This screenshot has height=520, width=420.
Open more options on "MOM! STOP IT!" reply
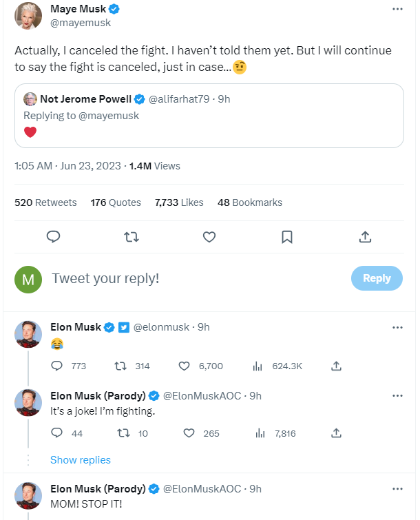pos(397,489)
